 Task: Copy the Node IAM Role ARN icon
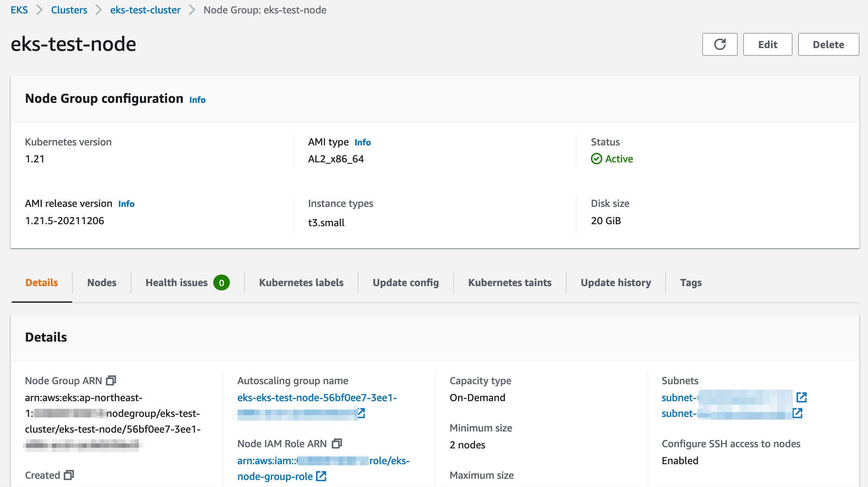pyautogui.click(x=337, y=444)
